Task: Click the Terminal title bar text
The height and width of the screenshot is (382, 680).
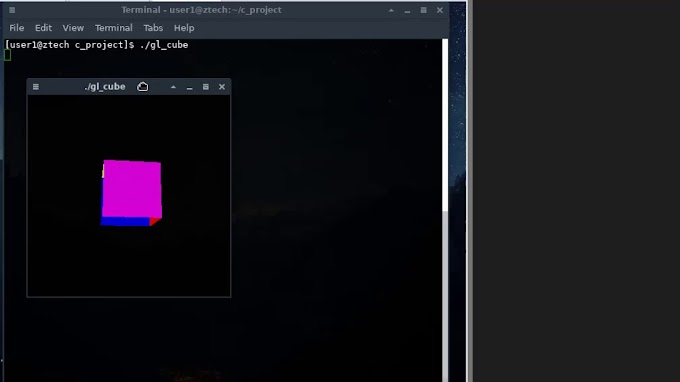Action: (201, 10)
